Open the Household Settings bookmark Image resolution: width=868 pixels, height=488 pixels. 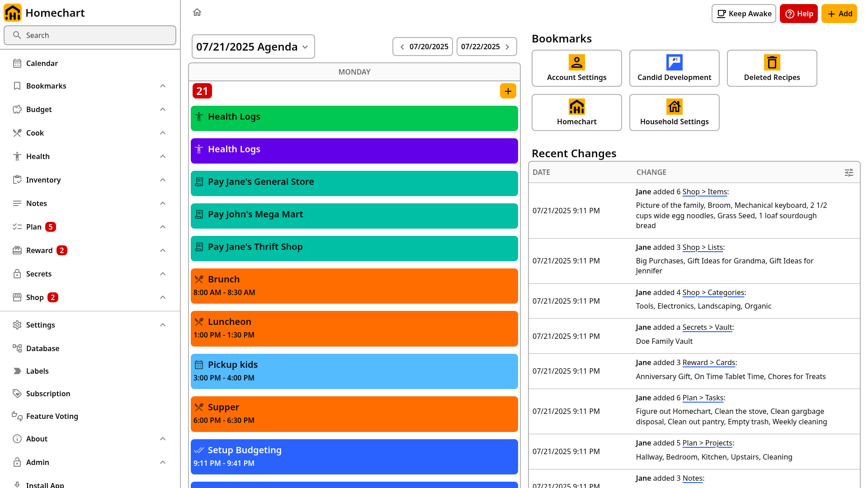point(675,113)
